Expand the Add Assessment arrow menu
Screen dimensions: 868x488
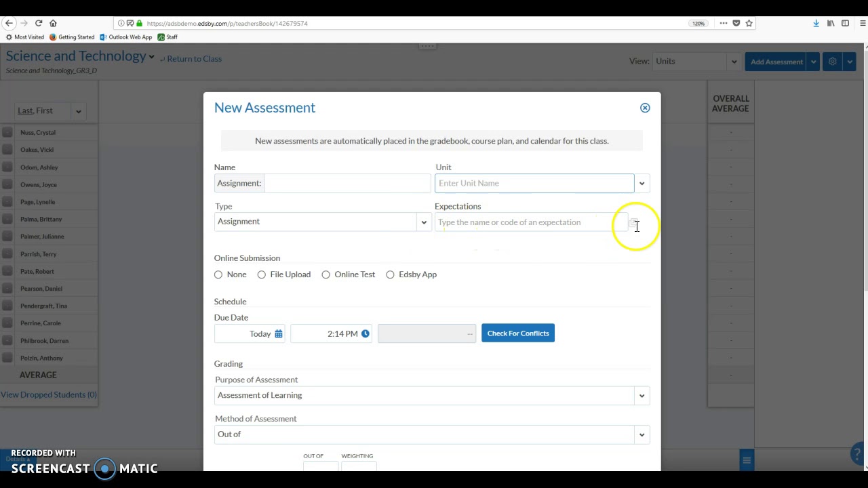(x=814, y=62)
